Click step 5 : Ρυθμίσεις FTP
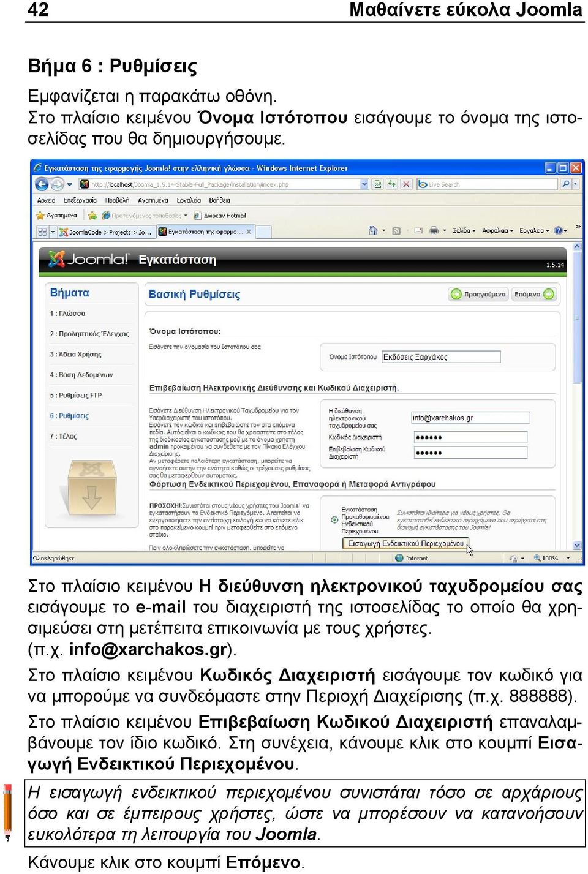Viewport: 588px width, 874px height. coord(76,395)
